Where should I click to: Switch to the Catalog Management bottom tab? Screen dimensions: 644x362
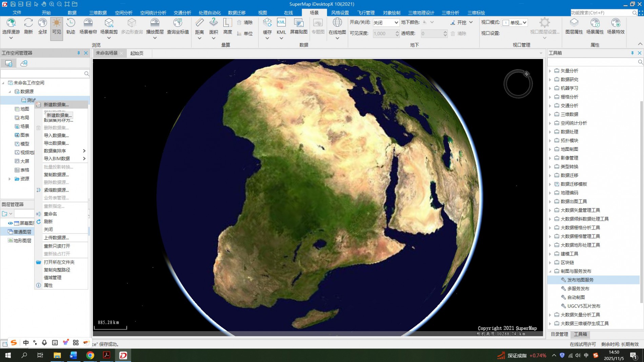pos(559,334)
